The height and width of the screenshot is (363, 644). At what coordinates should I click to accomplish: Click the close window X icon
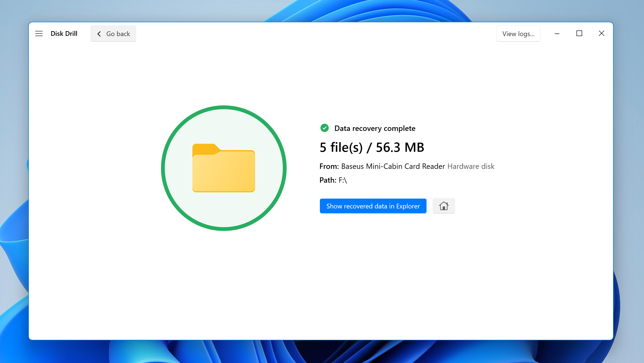(x=602, y=33)
